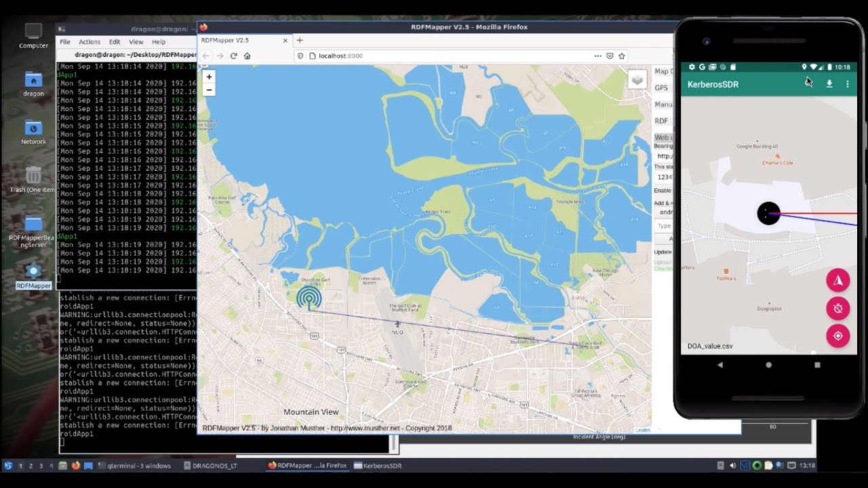868x488 pixels.
Task: Open a new Firefox tab
Action: point(300,40)
